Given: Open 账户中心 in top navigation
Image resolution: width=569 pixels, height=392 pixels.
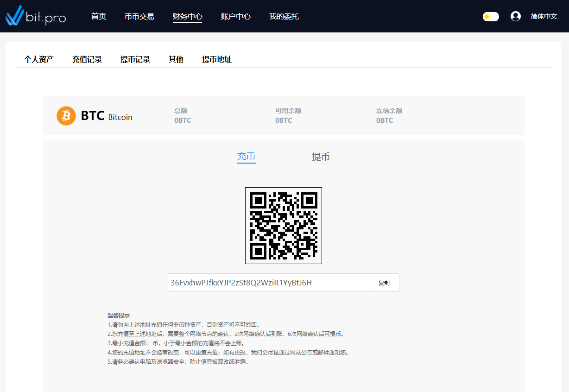Looking at the screenshot, I should click(x=236, y=16).
